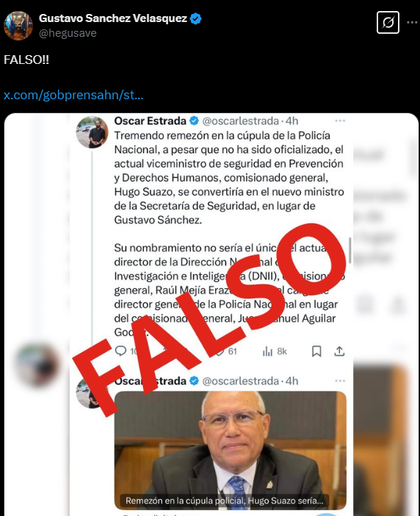Click the scrollbar handle in embedded screenshot

[350, 250]
